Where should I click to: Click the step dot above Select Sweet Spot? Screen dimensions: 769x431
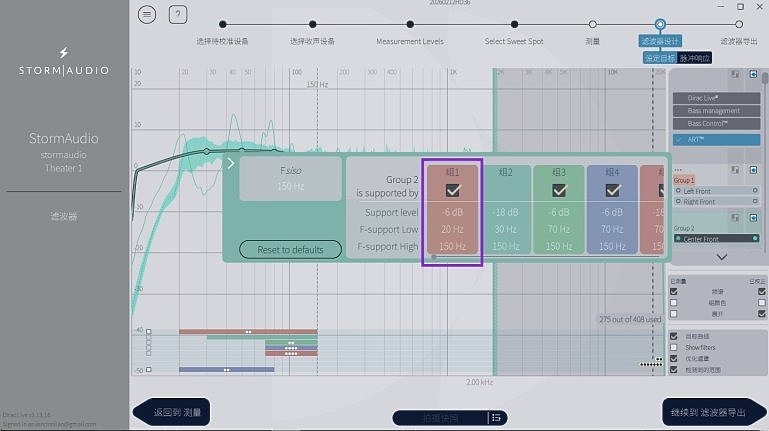(x=514, y=24)
